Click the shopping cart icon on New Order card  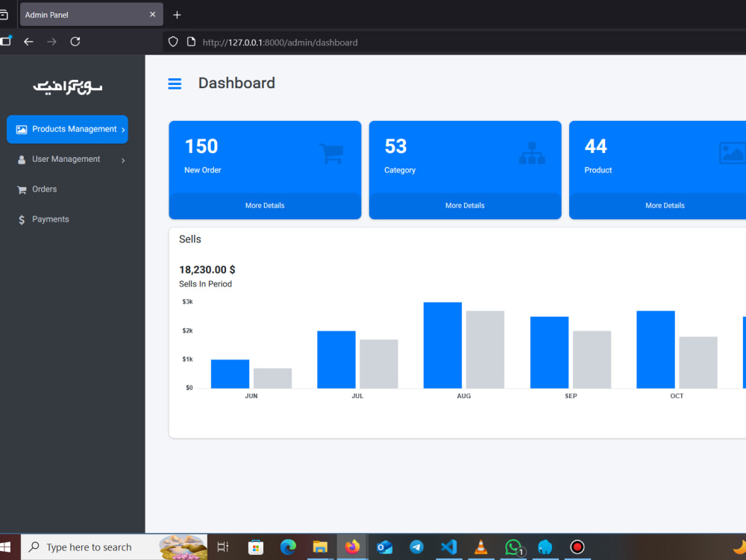[332, 154]
